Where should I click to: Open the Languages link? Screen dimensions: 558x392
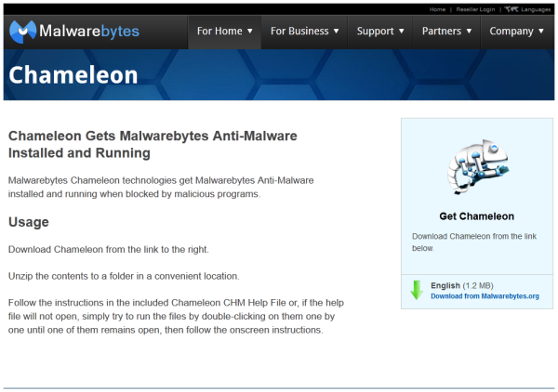tap(536, 9)
